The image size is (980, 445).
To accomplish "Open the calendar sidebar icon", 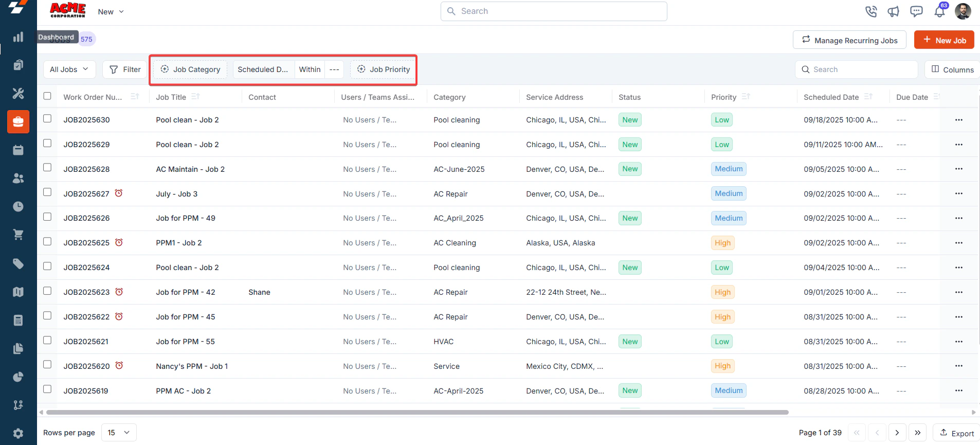I will coord(18,150).
